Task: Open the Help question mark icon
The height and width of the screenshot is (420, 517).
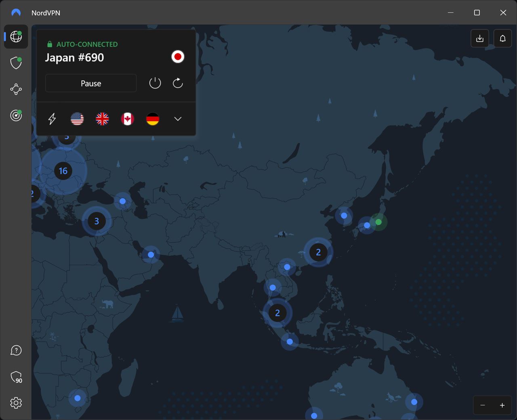Action: click(16, 350)
